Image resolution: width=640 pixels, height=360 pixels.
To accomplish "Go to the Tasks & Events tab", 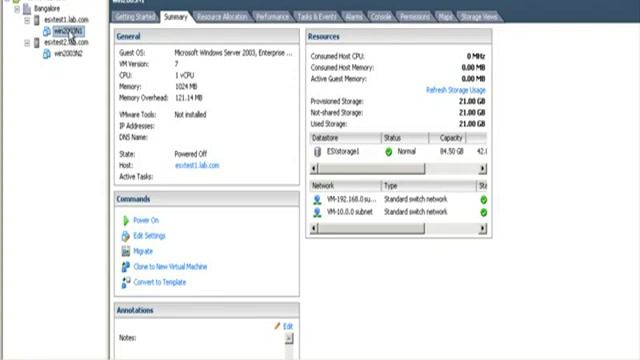I will point(317,17).
